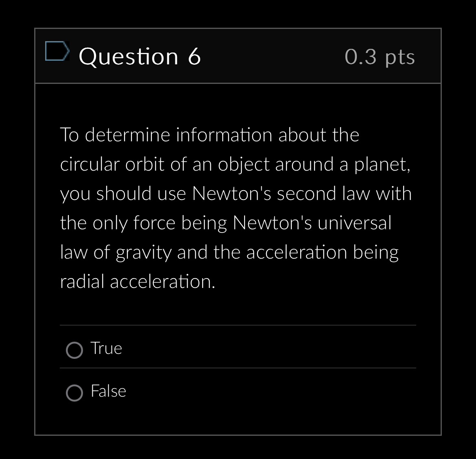This screenshot has height=459, width=476.
Task: Click the 0.3 pts label
Action: (379, 56)
